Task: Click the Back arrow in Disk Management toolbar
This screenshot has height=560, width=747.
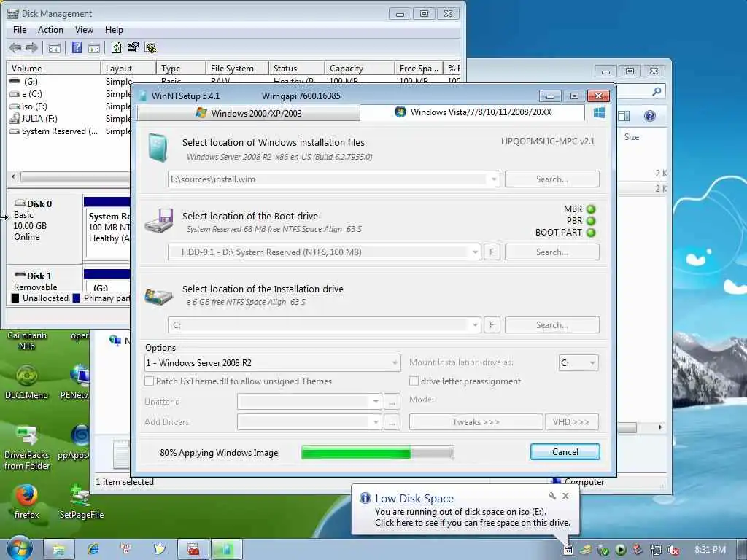Action: 15,47
